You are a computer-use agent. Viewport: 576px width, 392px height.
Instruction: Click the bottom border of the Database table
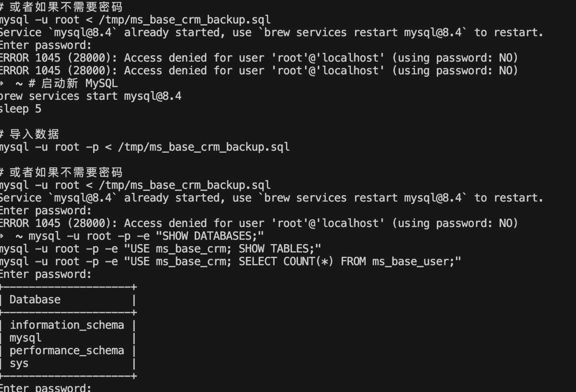(68, 376)
